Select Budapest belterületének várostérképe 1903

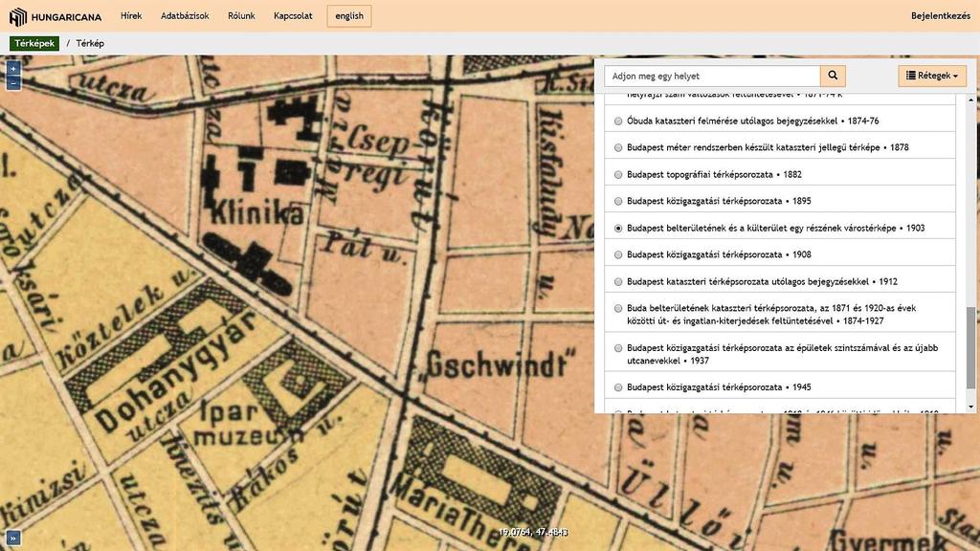pyautogui.click(x=618, y=229)
